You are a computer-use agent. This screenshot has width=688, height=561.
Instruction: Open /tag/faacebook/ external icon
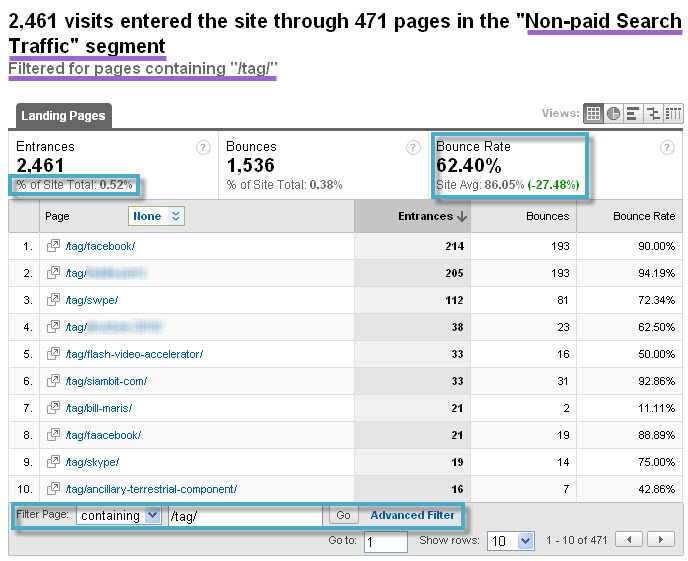tap(53, 435)
